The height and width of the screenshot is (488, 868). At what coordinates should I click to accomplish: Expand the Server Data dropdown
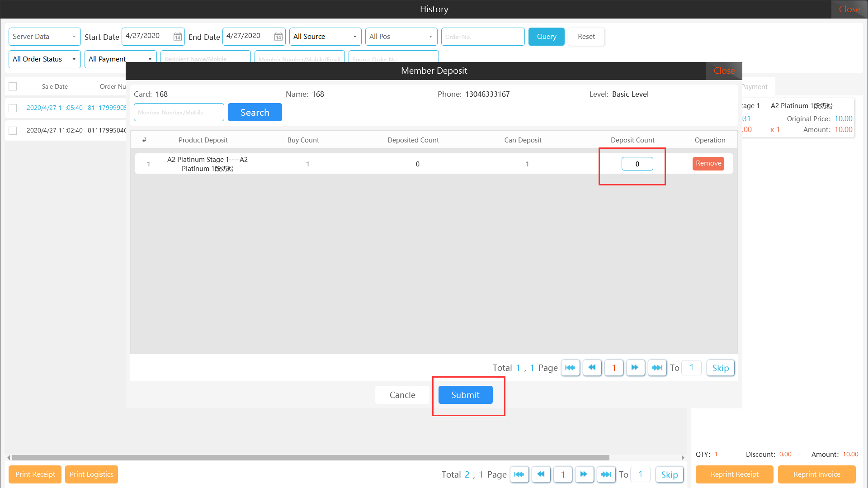coord(44,37)
